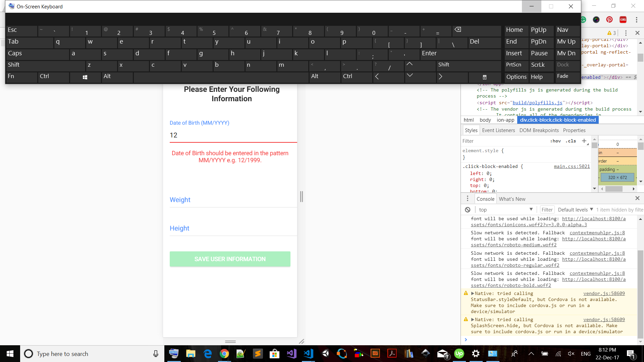644x362 pixels.
Task: Click the keyboard Help key
Action: click(x=542, y=77)
